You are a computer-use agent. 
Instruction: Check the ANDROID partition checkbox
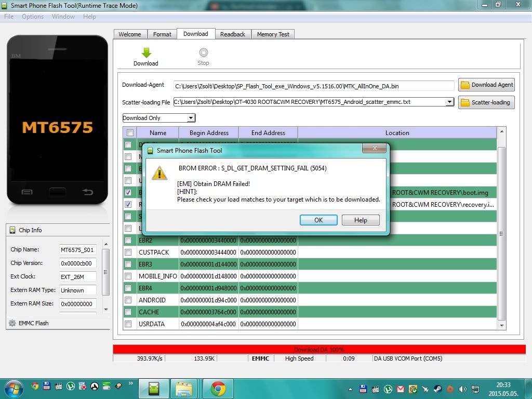tap(128, 300)
